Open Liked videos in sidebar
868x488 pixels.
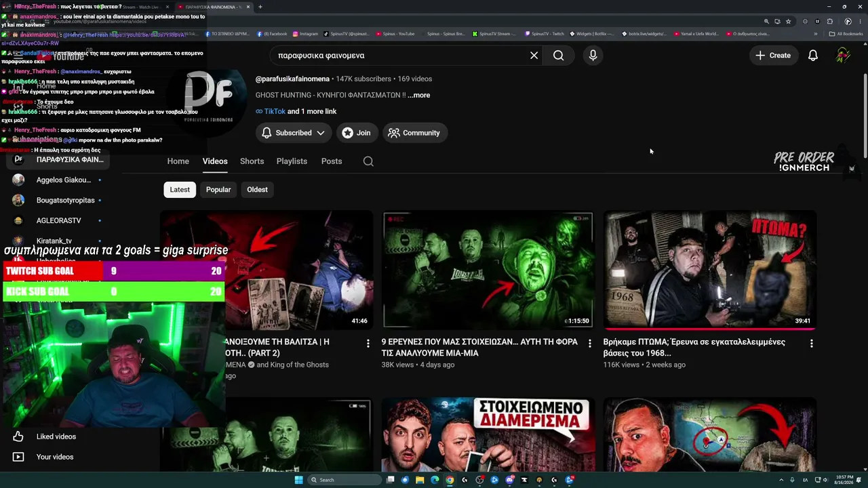(x=56, y=436)
